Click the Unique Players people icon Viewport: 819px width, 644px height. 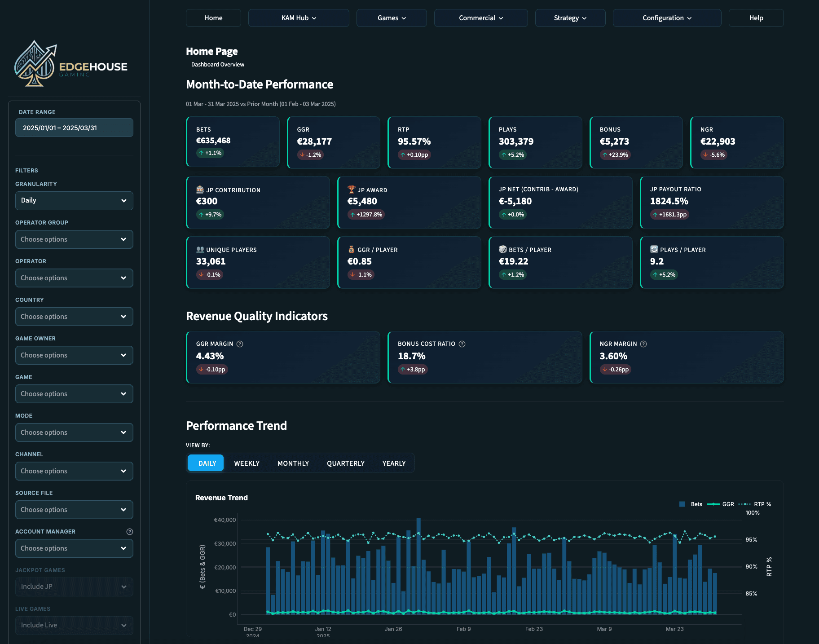click(x=200, y=250)
